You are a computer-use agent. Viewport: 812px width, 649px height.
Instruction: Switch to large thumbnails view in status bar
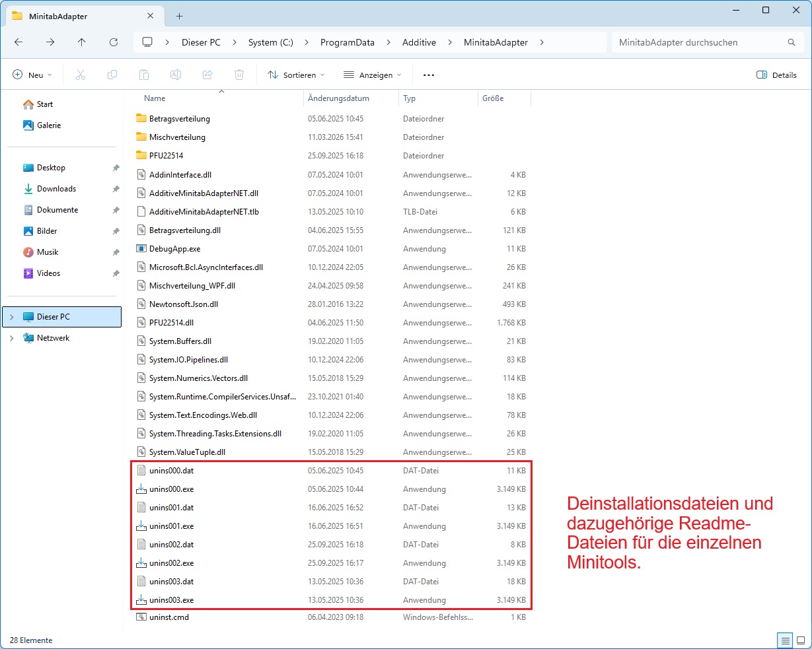pos(801,640)
